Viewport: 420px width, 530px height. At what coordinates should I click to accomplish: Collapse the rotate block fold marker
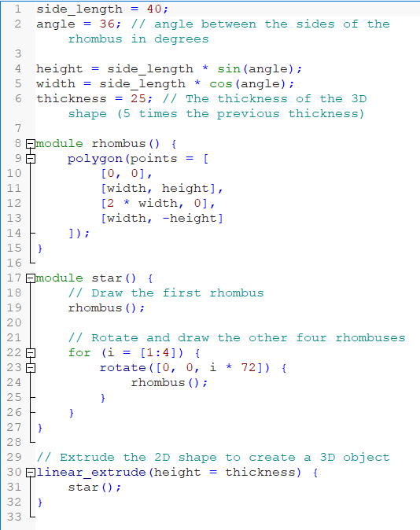point(31,368)
